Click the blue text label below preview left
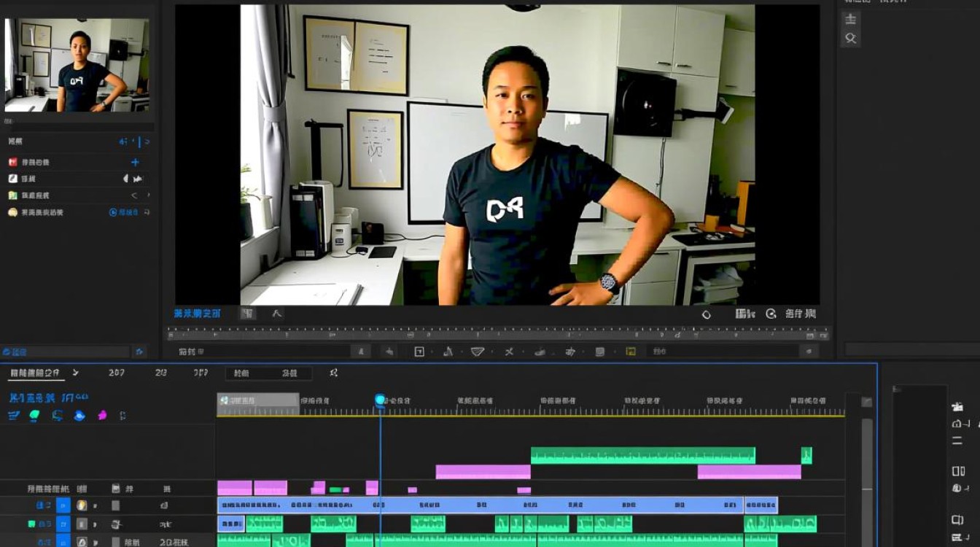The height and width of the screenshot is (547, 980). point(197,314)
